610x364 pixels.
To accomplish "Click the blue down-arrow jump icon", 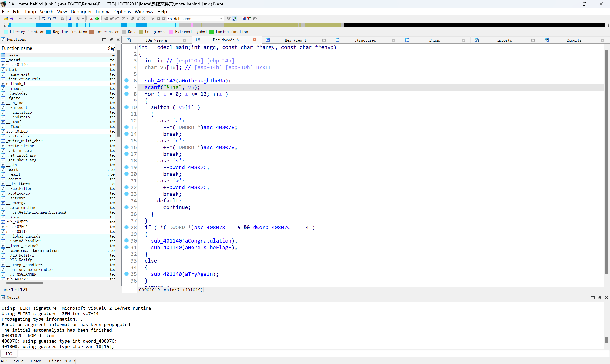I will coord(70,19).
